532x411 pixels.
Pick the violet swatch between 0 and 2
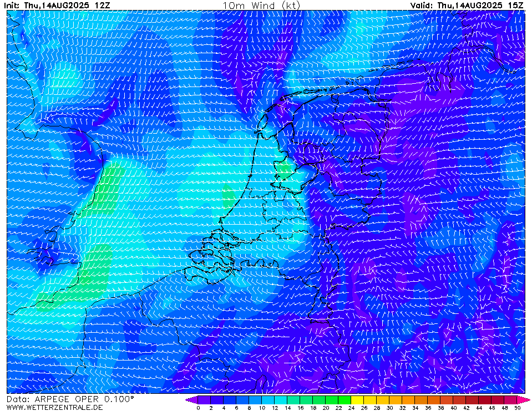pos(204,400)
